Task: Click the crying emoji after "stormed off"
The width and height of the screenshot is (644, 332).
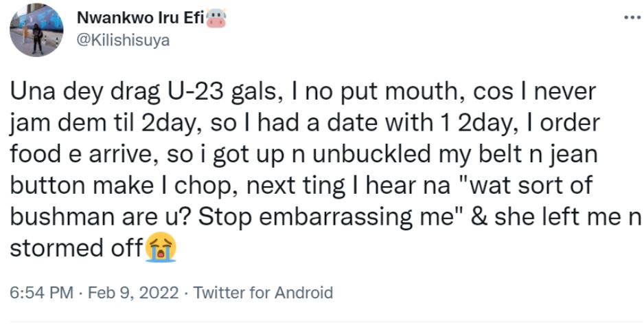Action: (x=161, y=247)
